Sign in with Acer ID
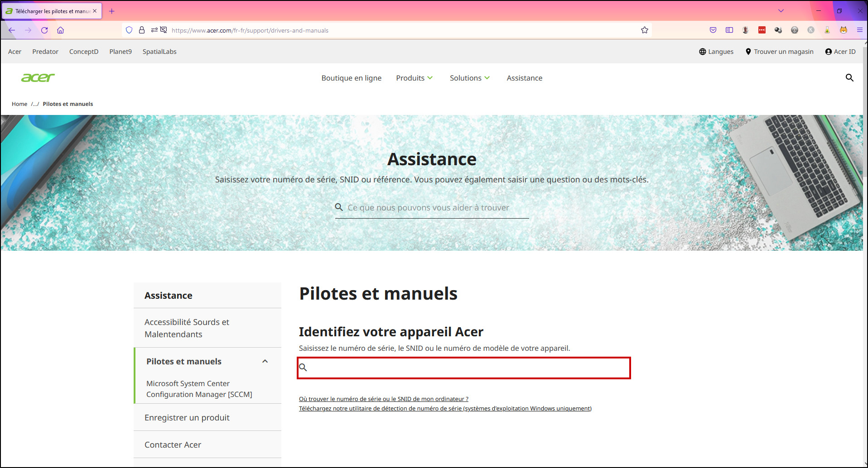Image resolution: width=868 pixels, height=468 pixels. (840, 52)
